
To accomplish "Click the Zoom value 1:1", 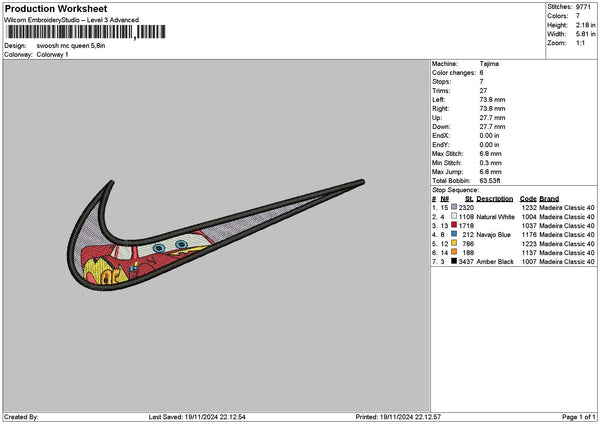I will (x=580, y=43).
